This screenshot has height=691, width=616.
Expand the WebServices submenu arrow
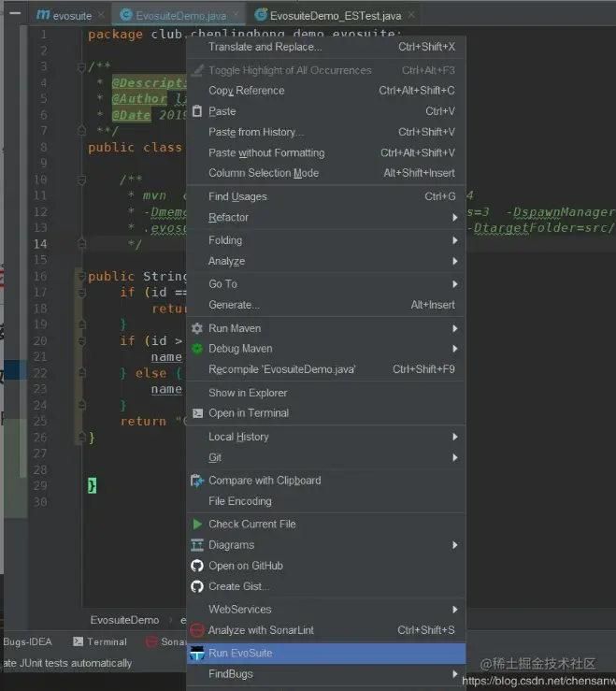(x=454, y=610)
